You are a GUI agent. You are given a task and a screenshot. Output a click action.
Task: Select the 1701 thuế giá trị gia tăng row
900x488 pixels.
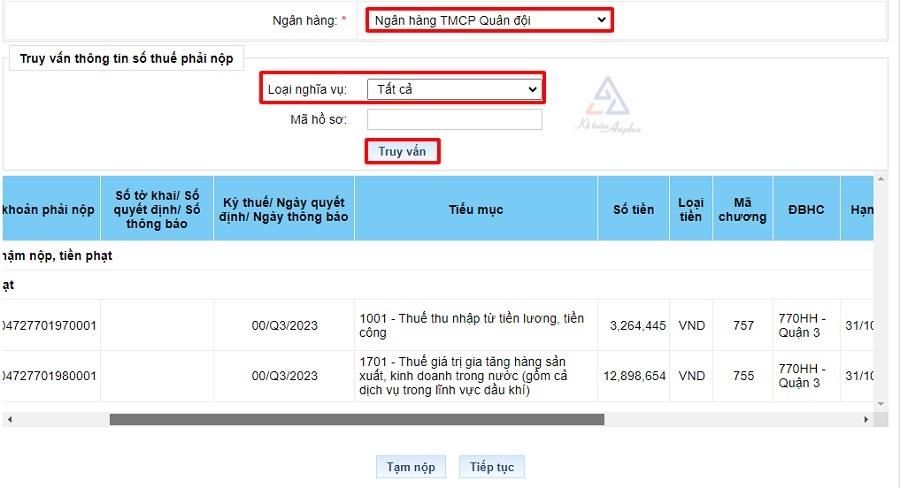[474, 376]
